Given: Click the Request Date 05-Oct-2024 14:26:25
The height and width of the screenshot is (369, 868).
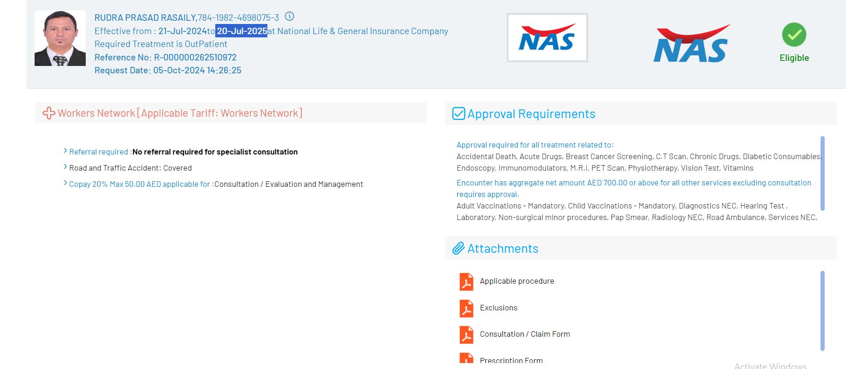Looking at the screenshot, I should [x=168, y=70].
